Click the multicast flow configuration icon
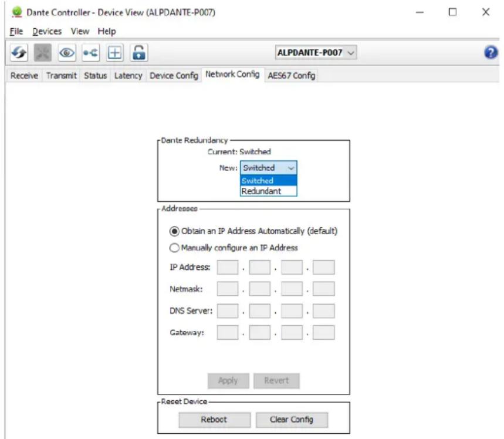This screenshot has height=439, width=504. pos(90,52)
